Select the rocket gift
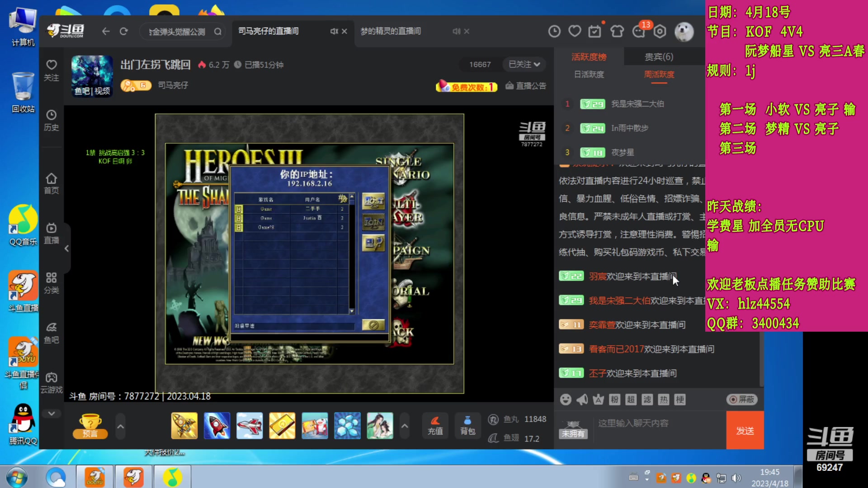The height and width of the screenshot is (488, 868). click(x=217, y=426)
